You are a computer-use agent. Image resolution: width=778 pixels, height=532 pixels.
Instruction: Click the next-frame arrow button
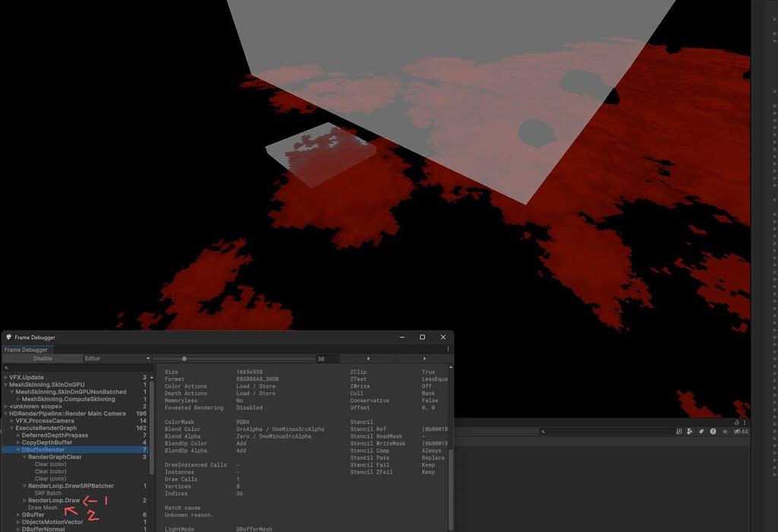pyautogui.click(x=425, y=358)
